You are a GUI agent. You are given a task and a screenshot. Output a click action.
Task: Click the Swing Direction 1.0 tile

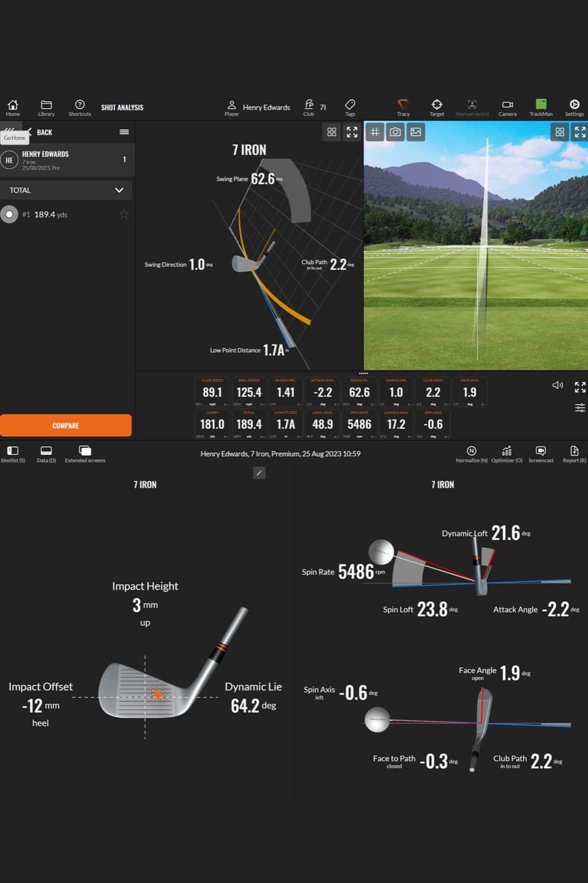(x=396, y=392)
